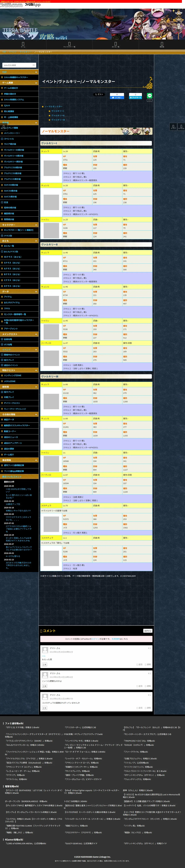The height and width of the screenshot is (868, 185).
Task: Open ラミア掲示板 in sidebar
Action: tap(10, 144)
